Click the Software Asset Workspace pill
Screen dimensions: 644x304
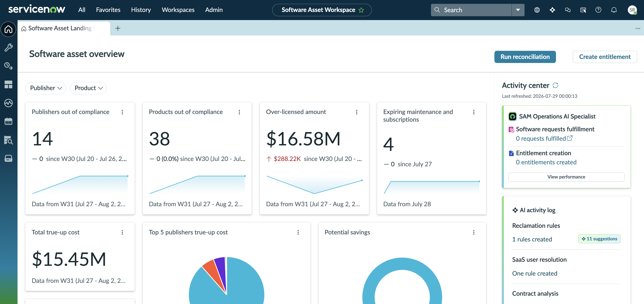coord(322,10)
